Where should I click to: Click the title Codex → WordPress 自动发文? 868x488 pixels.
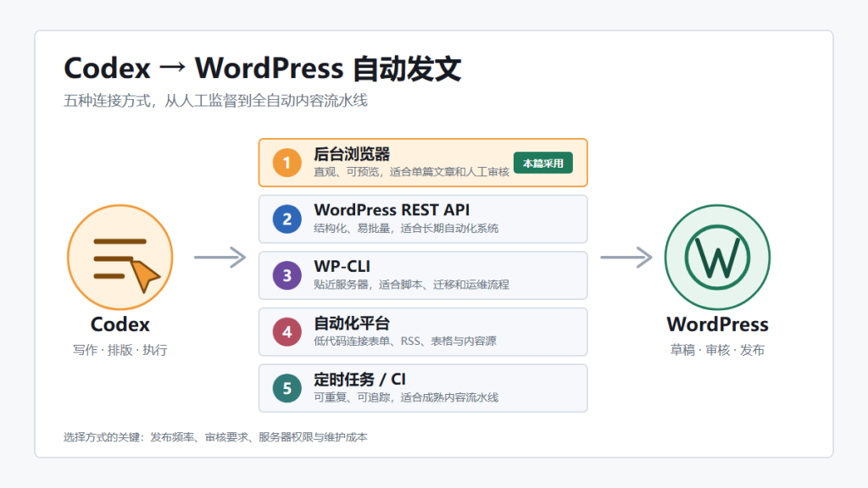(263, 69)
